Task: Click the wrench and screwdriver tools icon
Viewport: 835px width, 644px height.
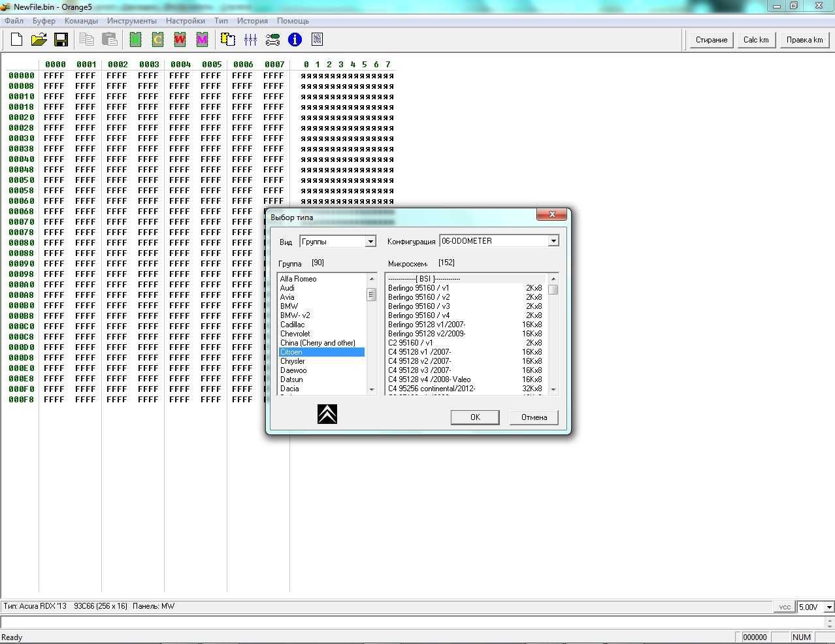Action: pos(272,40)
